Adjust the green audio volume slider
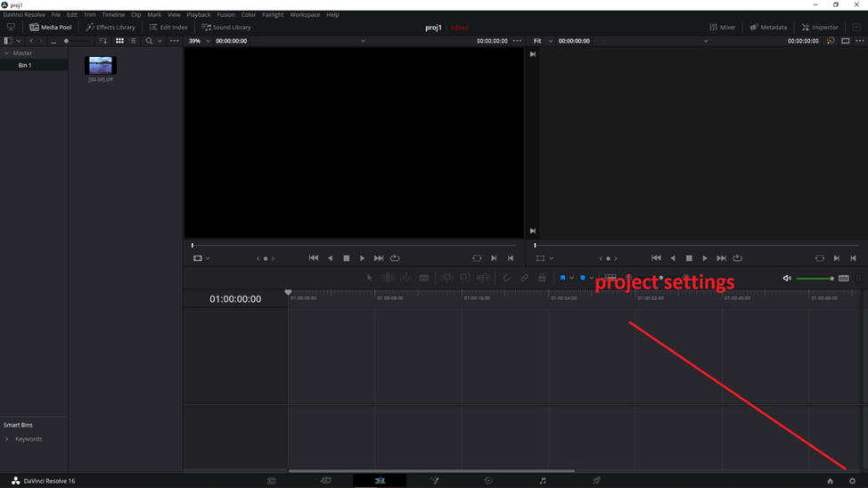Viewport: 868px width, 488px height. coord(815,279)
